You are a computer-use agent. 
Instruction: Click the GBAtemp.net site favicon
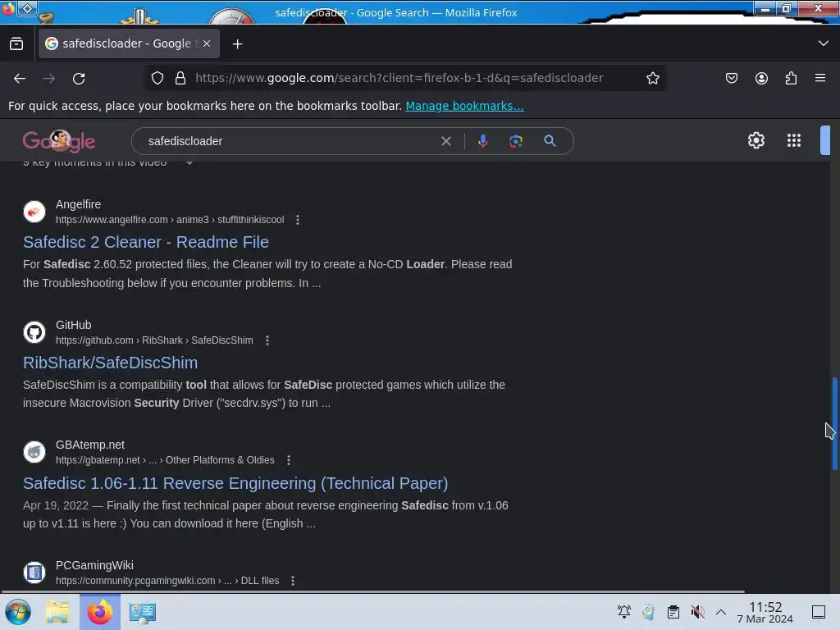[34, 452]
